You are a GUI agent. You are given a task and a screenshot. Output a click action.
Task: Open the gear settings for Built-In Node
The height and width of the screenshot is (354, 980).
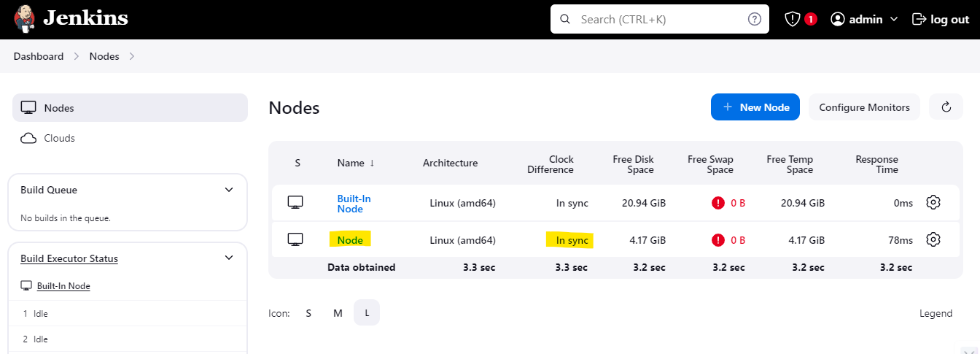933,202
